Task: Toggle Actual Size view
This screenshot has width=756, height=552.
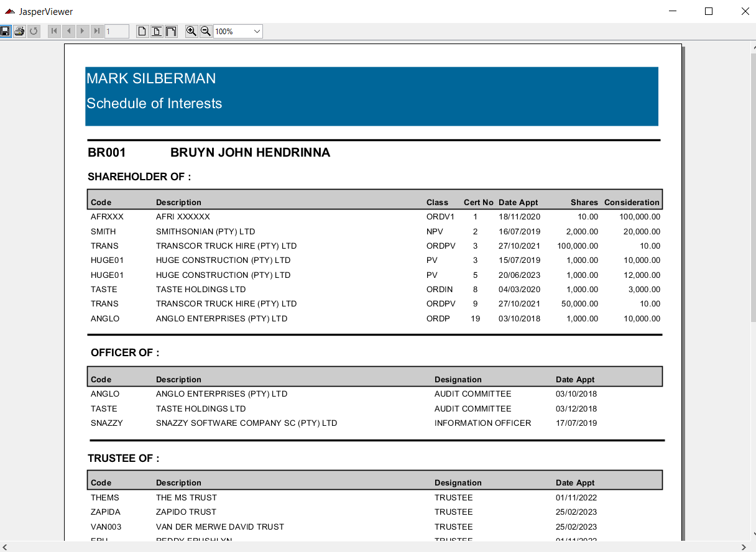Action: click(142, 31)
